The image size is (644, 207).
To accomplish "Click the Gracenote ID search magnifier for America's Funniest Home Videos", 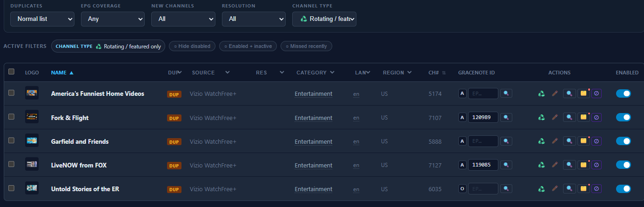I will [x=506, y=93].
